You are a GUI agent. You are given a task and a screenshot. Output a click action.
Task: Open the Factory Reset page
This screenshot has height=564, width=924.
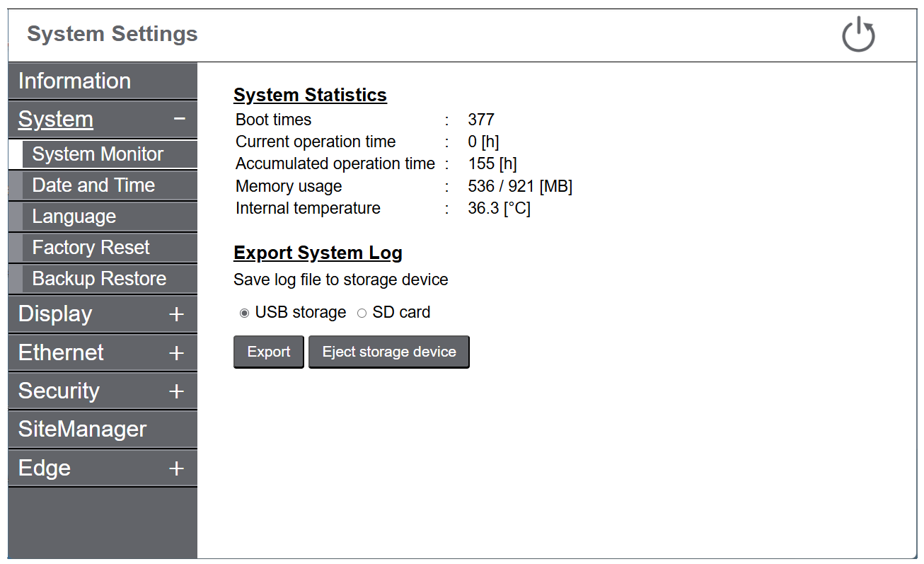click(x=91, y=247)
